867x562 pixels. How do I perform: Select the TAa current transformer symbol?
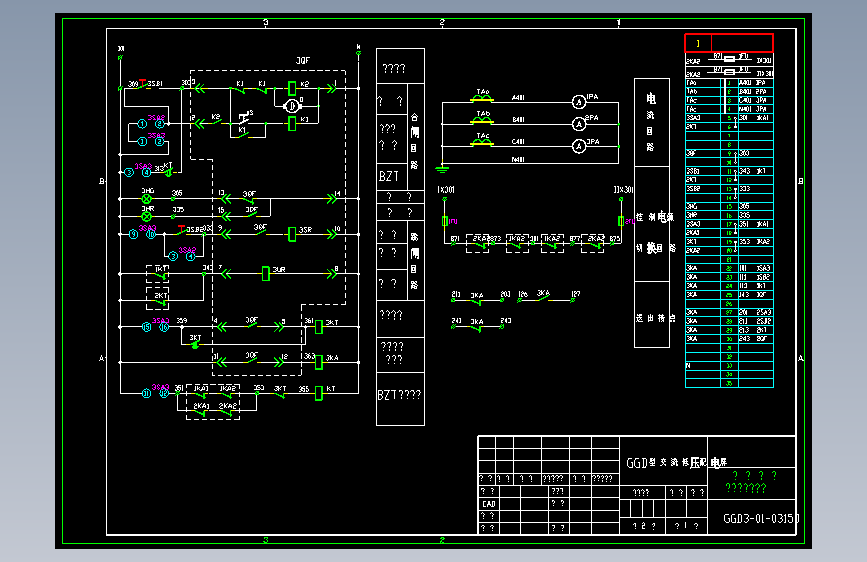pyautogui.click(x=482, y=98)
